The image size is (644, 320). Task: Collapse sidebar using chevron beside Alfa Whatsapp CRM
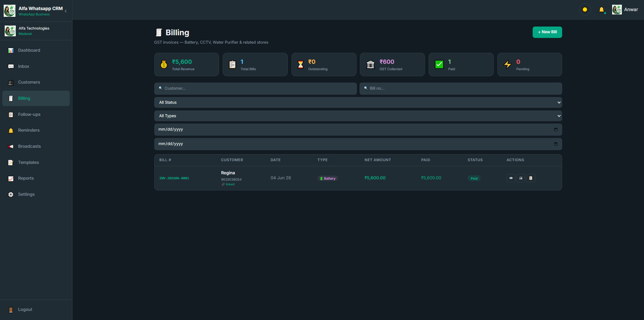[66, 11]
